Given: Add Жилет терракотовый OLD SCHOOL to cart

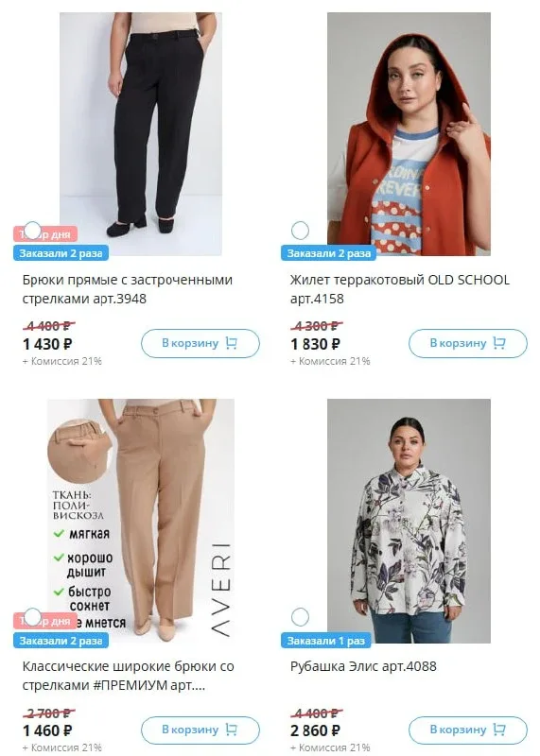Looking at the screenshot, I should click(468, 343).
